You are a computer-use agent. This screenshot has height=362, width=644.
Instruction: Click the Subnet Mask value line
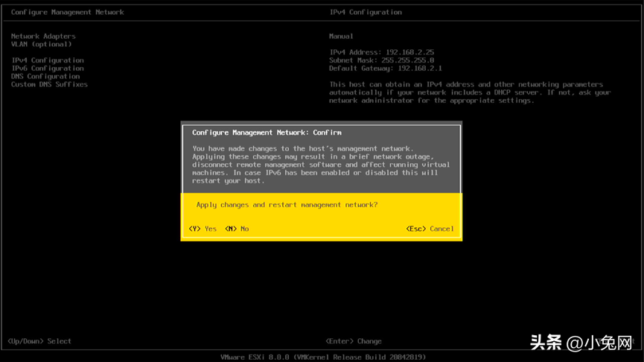[381, 60]
